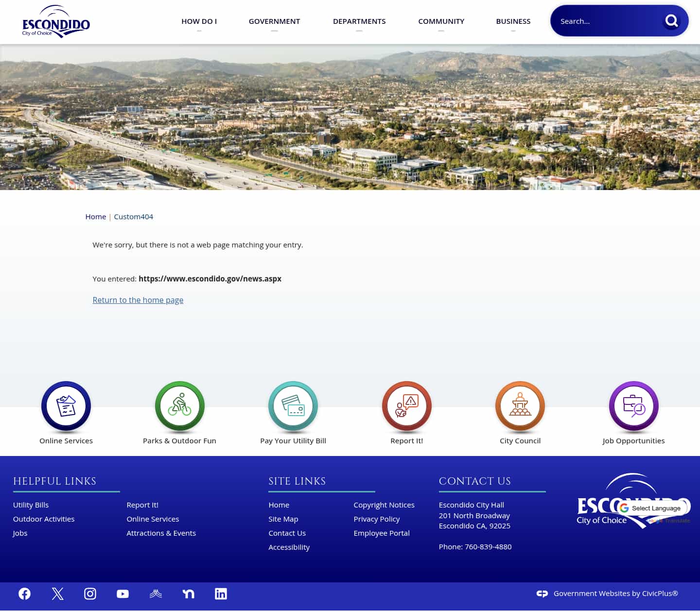Select the Parks & Outdoor Fun bicycle icon
700x612 pixels.
tap(179, 406)
